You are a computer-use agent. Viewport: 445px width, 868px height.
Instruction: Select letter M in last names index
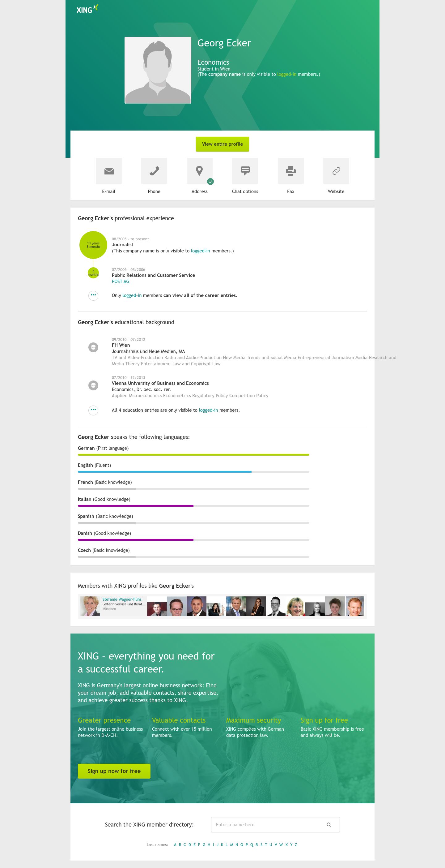pyautogui.click(x=231, y=844)
